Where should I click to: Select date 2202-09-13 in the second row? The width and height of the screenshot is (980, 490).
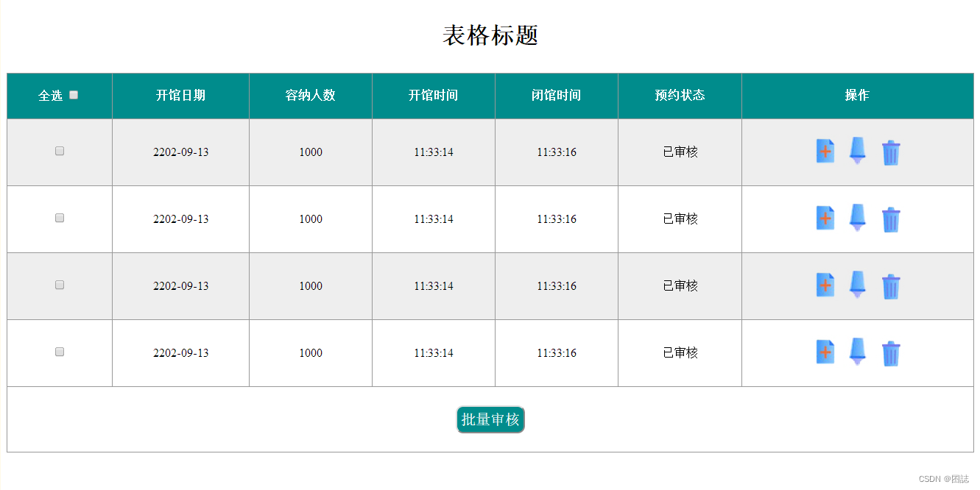pos(181,219)
